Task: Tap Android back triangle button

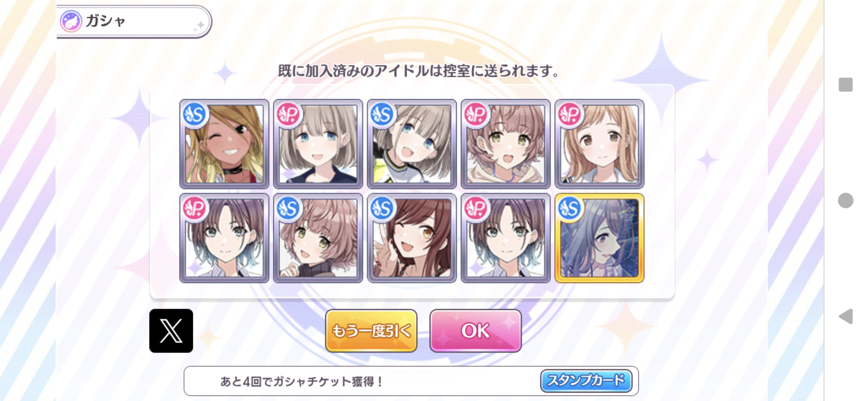Action: [x=845, y=316]
